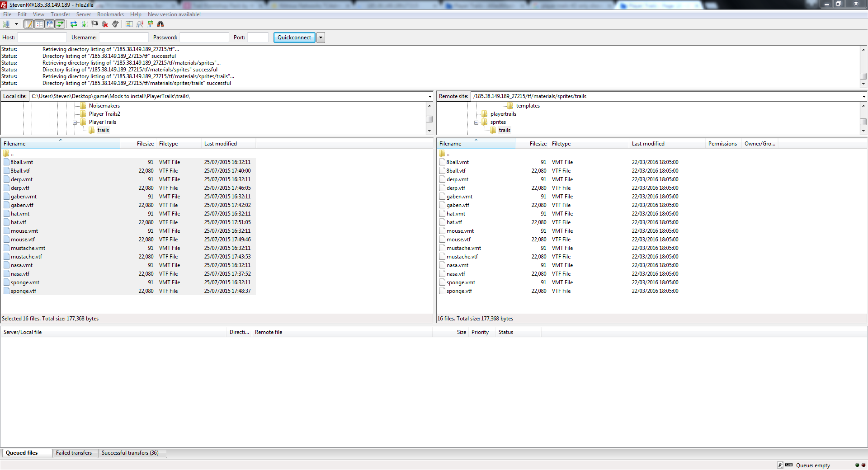Select the local trails folder in tree
868x470 pixels.
click(x=103, y=130)
